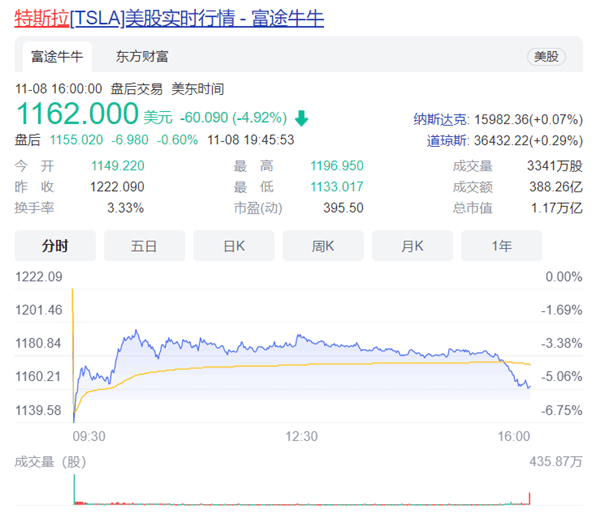Click the 今开 value 1149.220
600x517 pixels.
click(117, 166)
